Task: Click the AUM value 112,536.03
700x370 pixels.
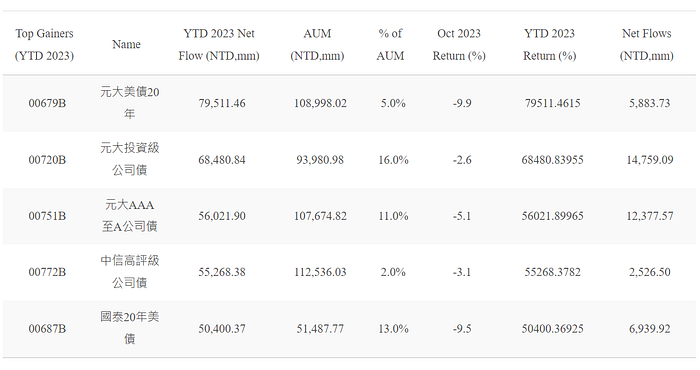Action: [320, 272]
